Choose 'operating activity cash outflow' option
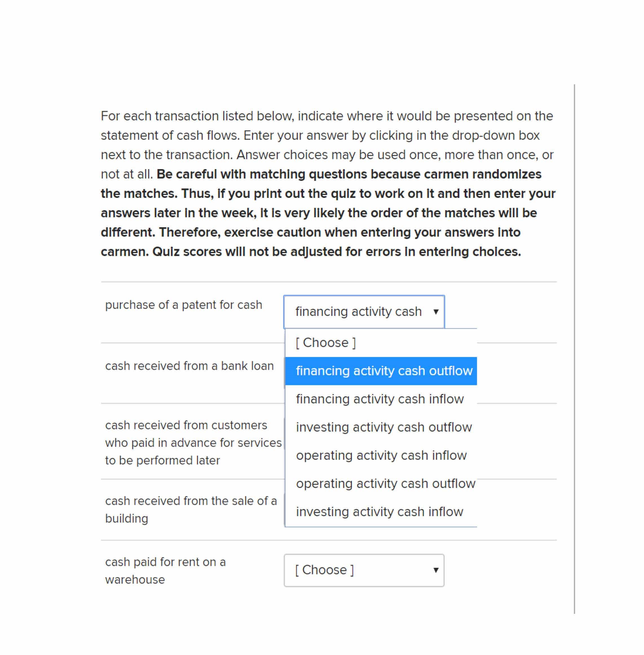644x655 pixels. pos(385,484)
